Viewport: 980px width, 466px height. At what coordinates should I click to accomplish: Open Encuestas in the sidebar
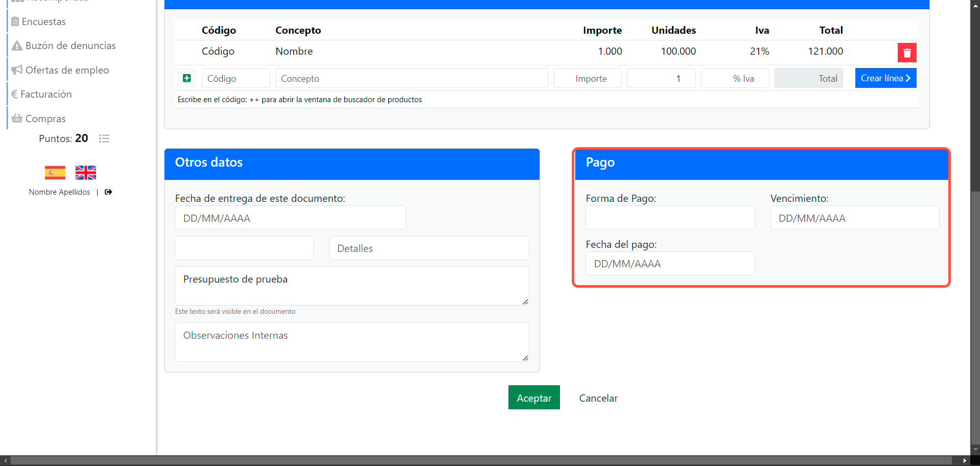pyautogui.click(x=39, y=21)
